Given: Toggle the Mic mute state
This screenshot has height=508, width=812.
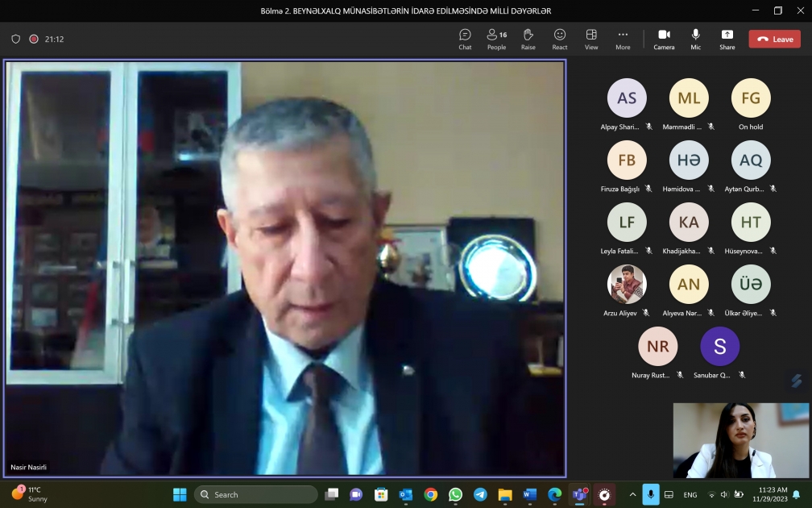Looking at the screenshot, I should tap(695, 39).
